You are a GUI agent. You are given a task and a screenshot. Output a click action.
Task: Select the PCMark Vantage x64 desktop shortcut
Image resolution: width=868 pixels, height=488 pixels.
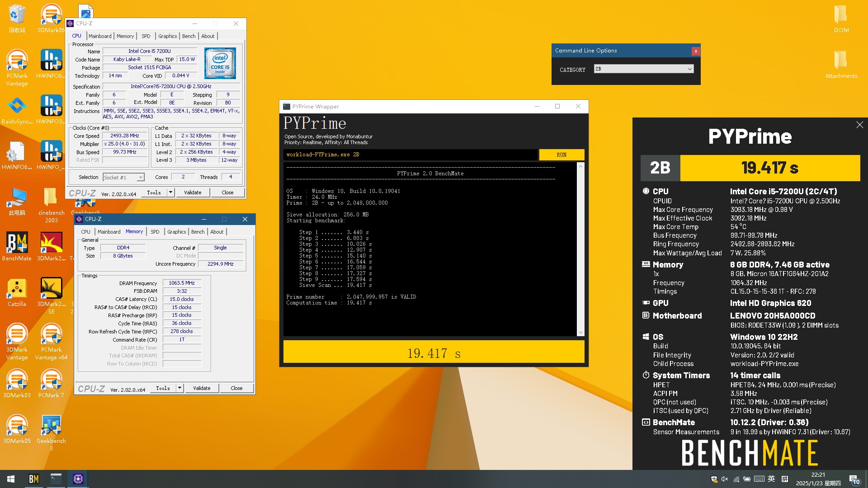click(51, 342)
